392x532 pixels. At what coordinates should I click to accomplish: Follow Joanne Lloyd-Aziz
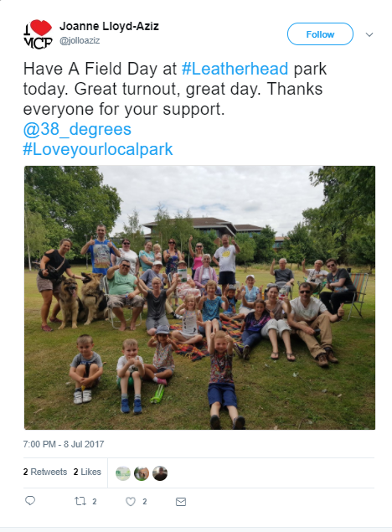point(320,34)
